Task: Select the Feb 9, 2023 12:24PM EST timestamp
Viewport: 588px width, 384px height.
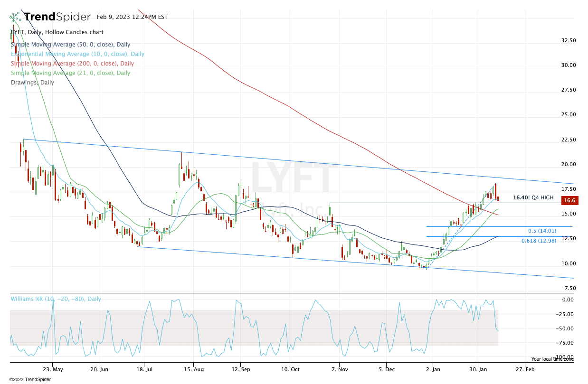Action: [x=132, y=17]
